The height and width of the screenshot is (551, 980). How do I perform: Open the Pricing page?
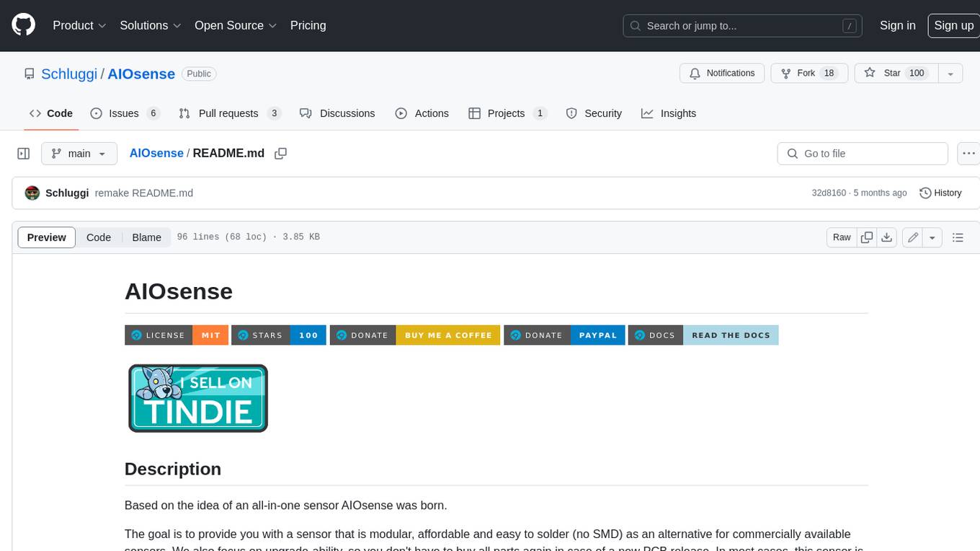pos(308,25)
